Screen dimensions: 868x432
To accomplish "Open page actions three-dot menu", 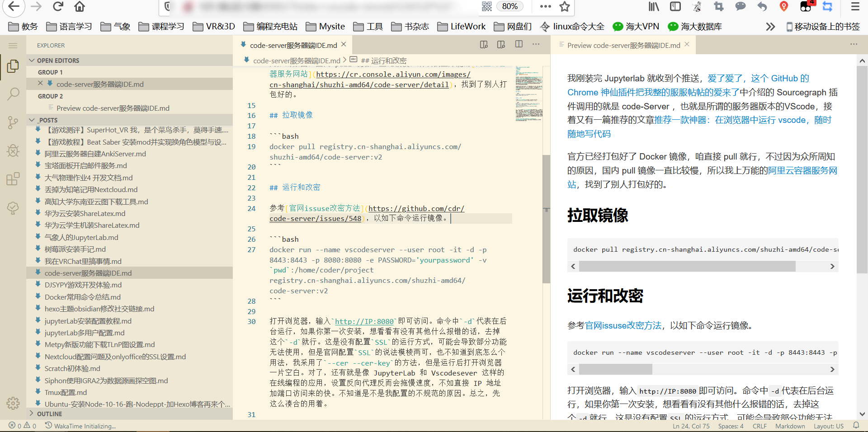I will (546, 6).
